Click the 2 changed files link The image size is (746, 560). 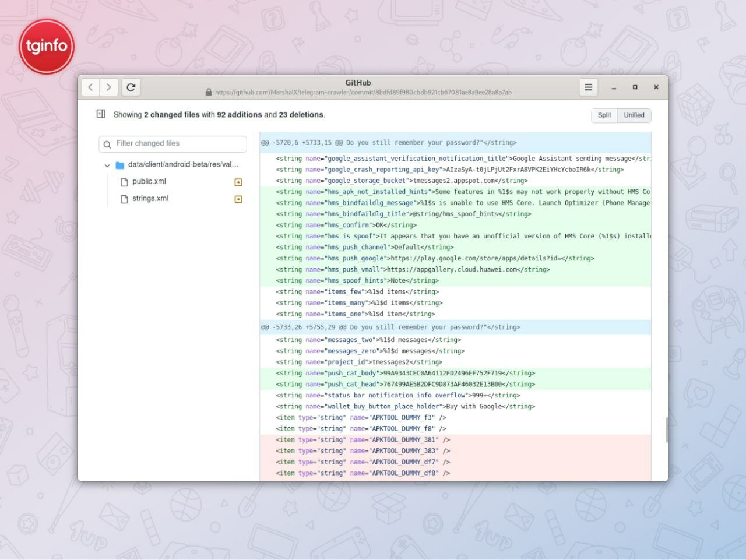(x=171, y=115)
